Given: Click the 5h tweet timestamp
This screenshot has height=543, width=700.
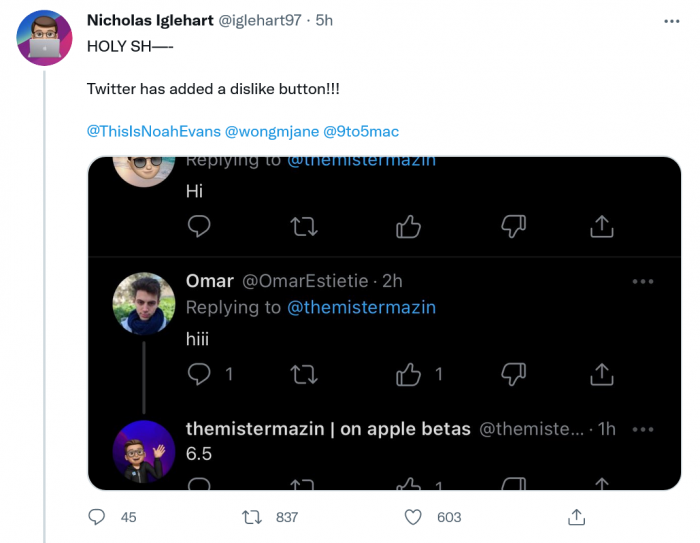Looking at the screenshot, I should 324,21.
